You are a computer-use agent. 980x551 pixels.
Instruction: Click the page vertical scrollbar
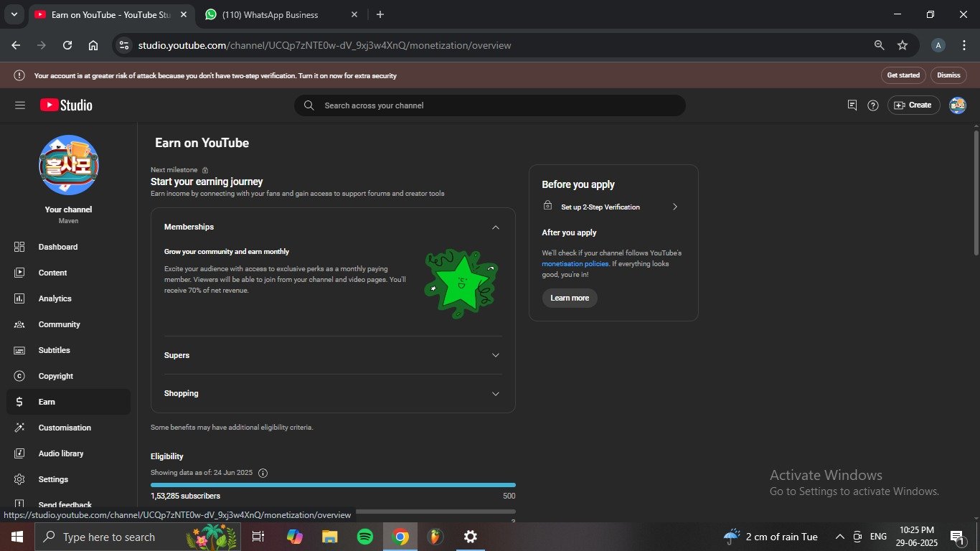pos(976,192)
